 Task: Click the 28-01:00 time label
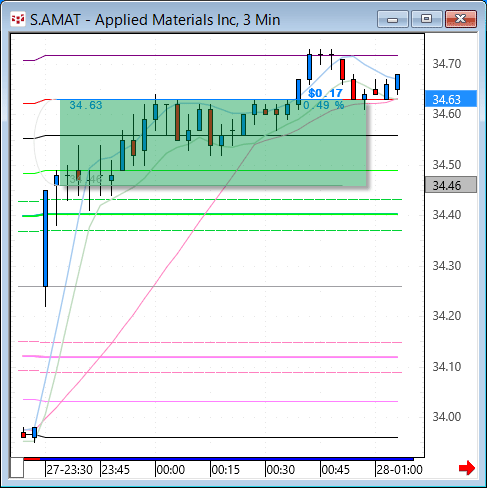pyautogui.click(x=399, y=470)
